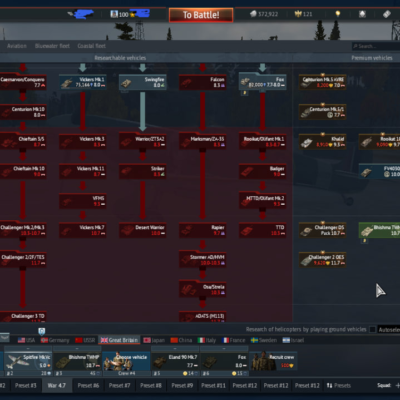Select premium Centurion Mk.5/1
The height and width of the screenshot is (400, 400).
pos(323,112)
